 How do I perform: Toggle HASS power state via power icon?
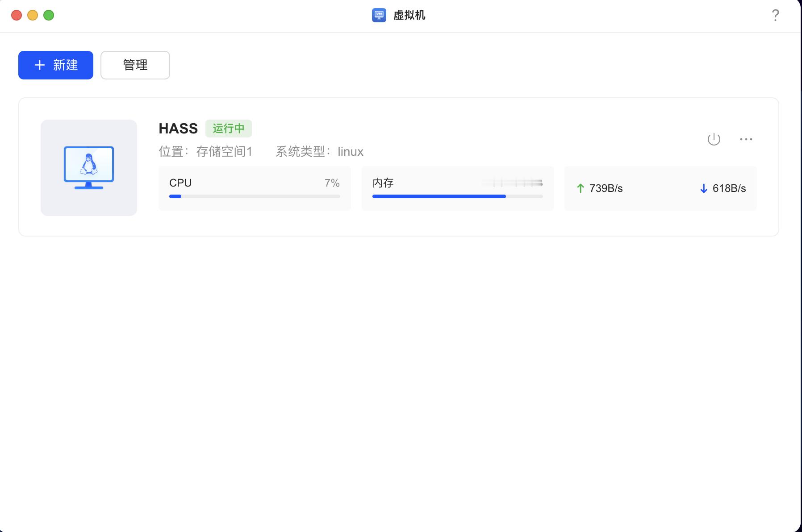click(714, 139)
